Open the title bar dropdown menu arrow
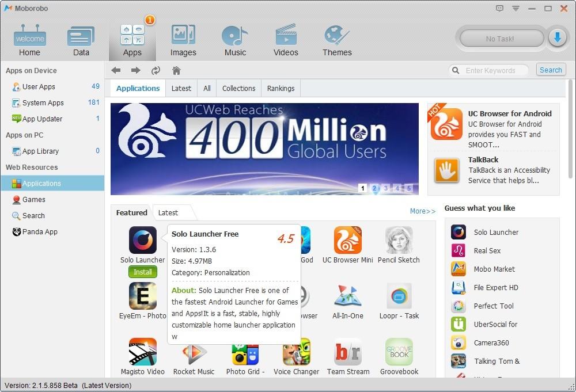 click(x=516, y=8)
